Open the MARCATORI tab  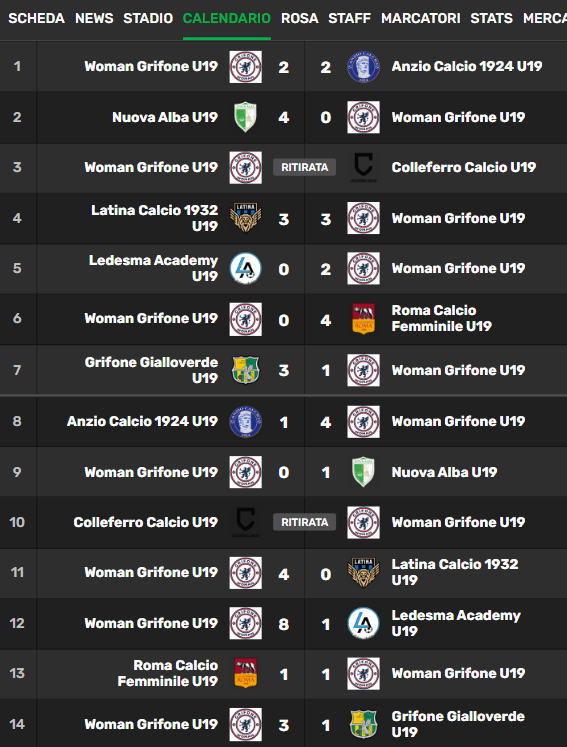[420, 18]
